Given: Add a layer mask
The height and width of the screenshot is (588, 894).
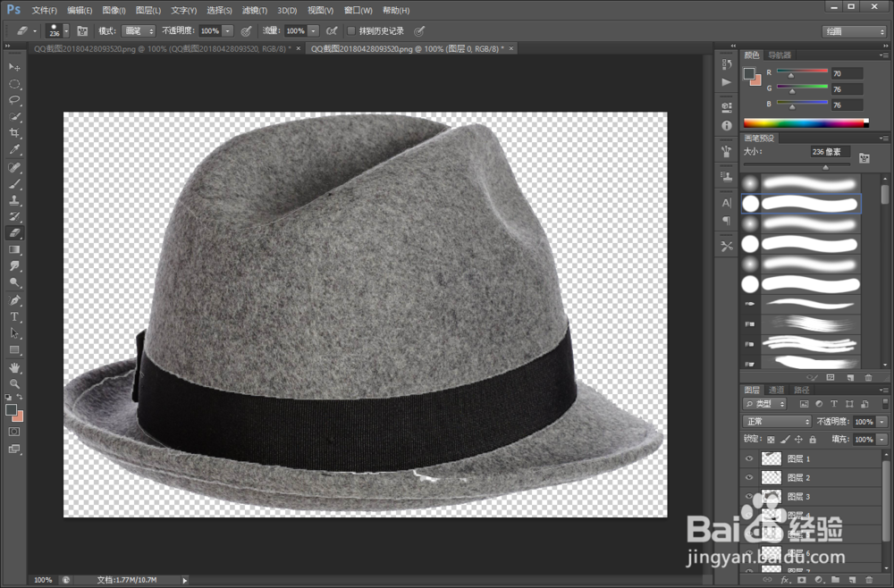Looking at the screenshot, I should pos(802,580).
